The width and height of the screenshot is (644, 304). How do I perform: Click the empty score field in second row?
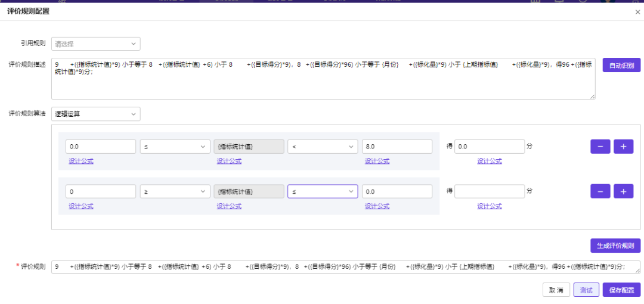[x=489, y=191]
